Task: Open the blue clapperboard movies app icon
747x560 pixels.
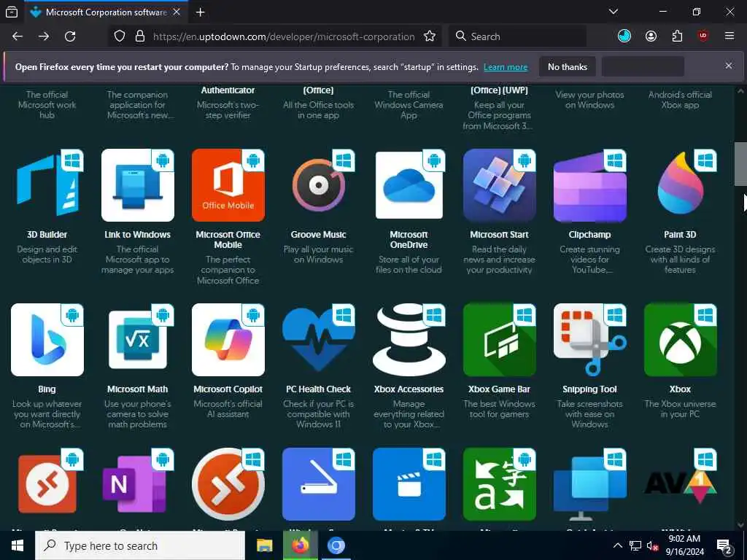Action: (409, 484)
